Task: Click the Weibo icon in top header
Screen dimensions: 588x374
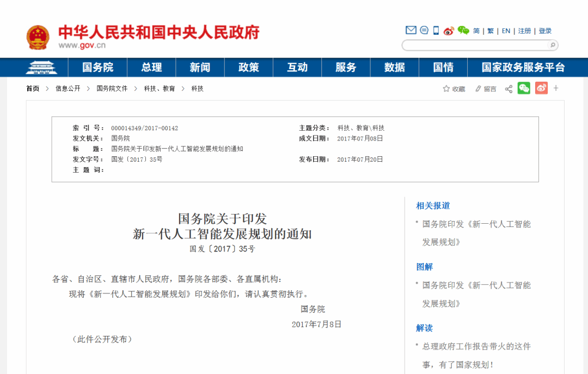Action: 449,30
